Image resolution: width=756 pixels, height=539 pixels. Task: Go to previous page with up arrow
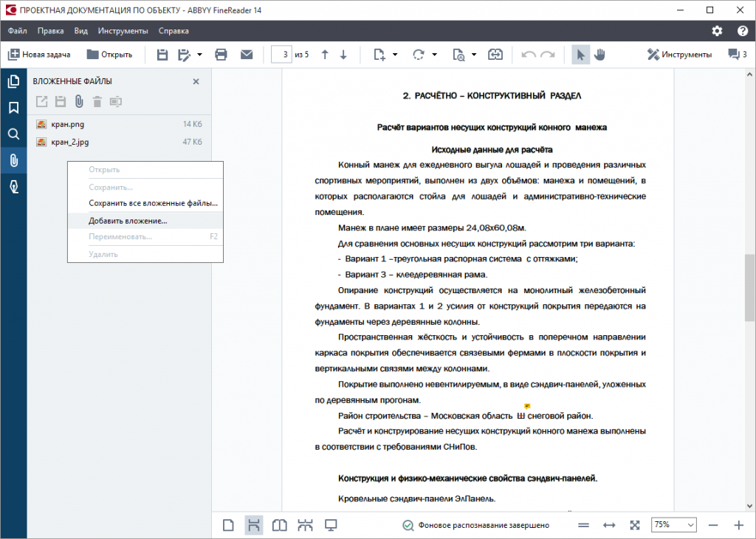(325, 55)
